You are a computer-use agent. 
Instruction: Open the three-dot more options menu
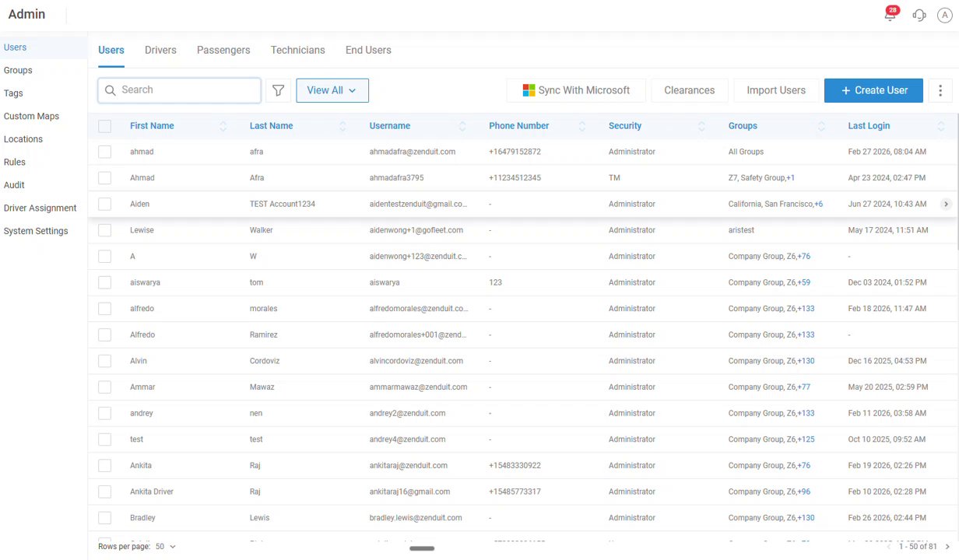(x=940, y=90)
